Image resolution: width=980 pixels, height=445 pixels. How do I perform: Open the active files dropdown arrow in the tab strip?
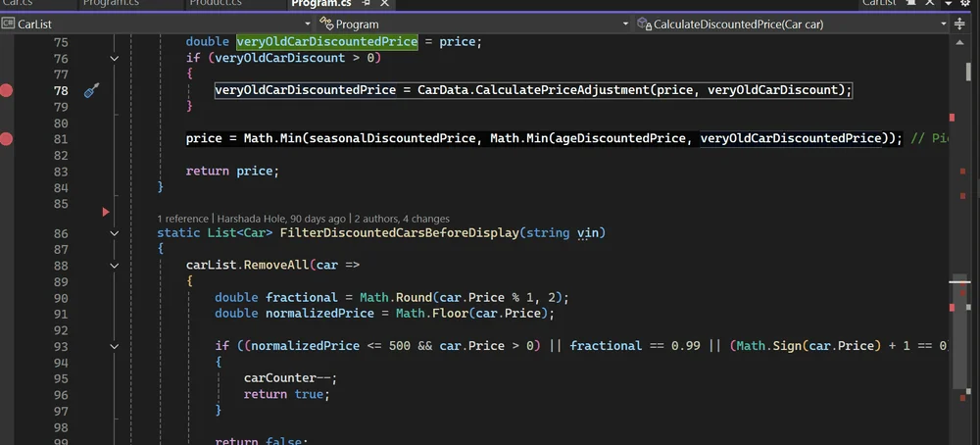948,3
